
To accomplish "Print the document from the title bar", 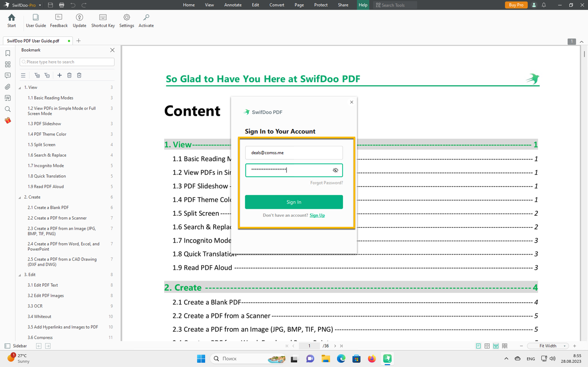I will [x=62, y=5].
